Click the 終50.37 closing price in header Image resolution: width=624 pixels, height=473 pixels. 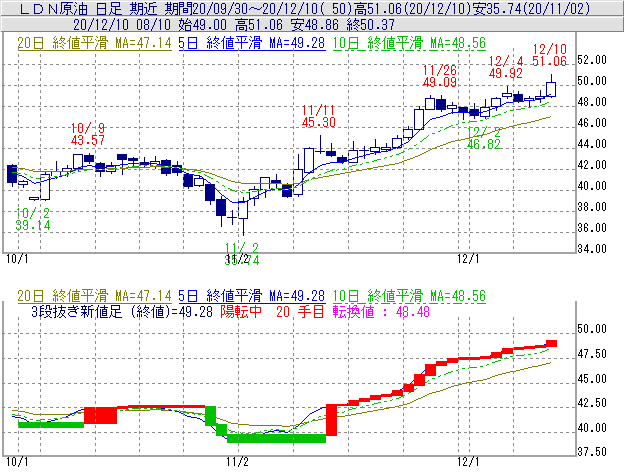370,25
